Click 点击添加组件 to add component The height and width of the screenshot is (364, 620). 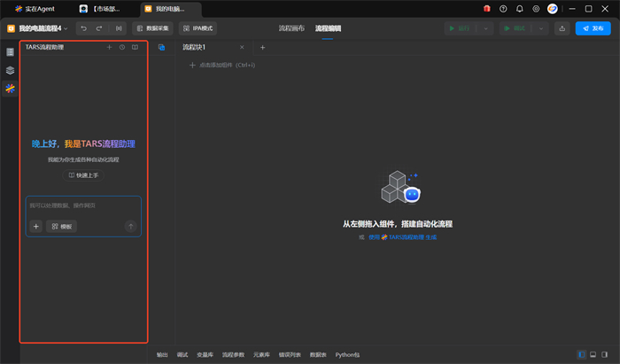click(x=222, y=66)
